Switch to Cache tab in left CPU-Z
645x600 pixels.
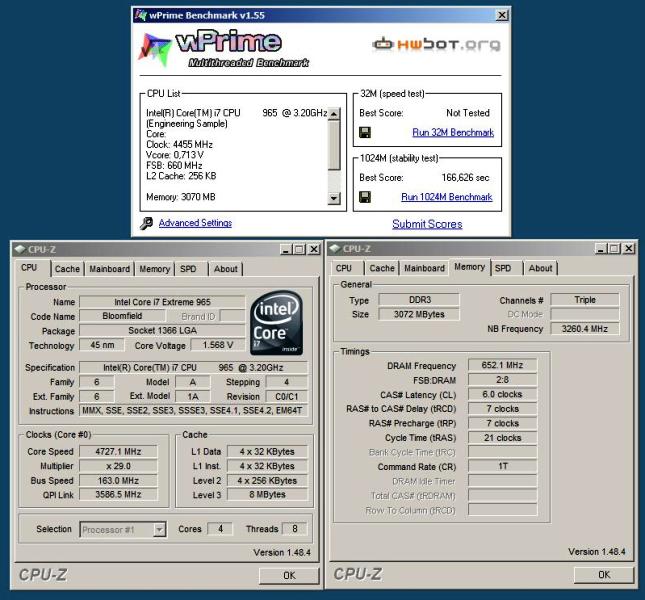pos(67,269)
